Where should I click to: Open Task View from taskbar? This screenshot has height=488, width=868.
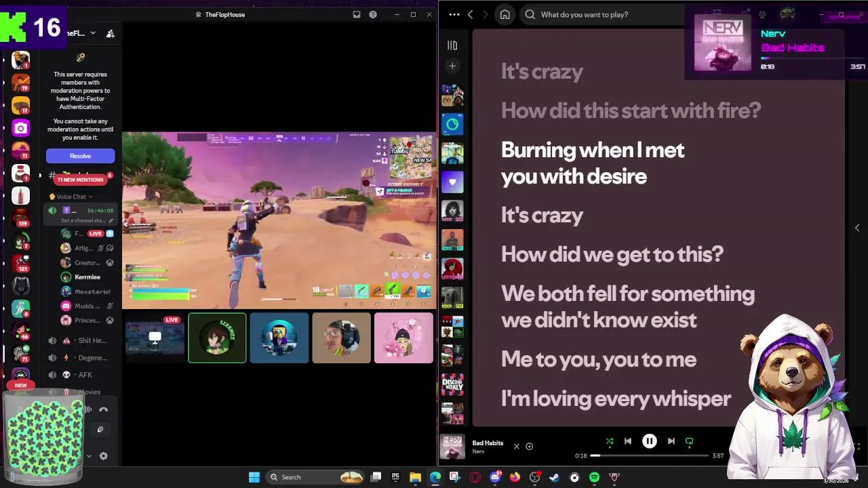(x=376, y=477)
